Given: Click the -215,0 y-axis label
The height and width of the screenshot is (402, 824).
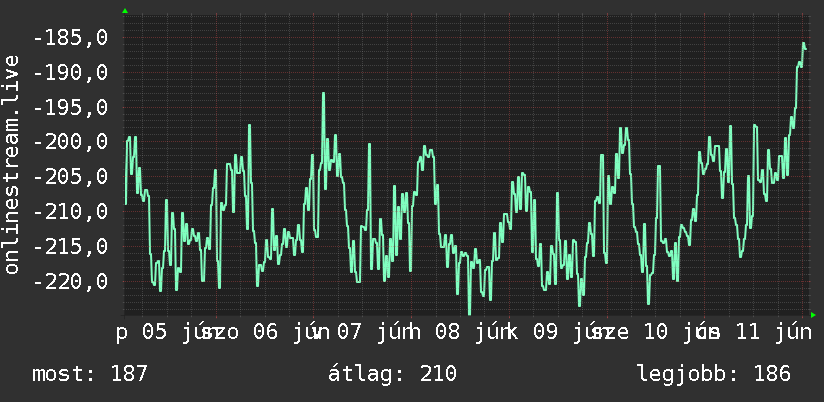Looking at the screenshot, I should [x=70, y=246].
